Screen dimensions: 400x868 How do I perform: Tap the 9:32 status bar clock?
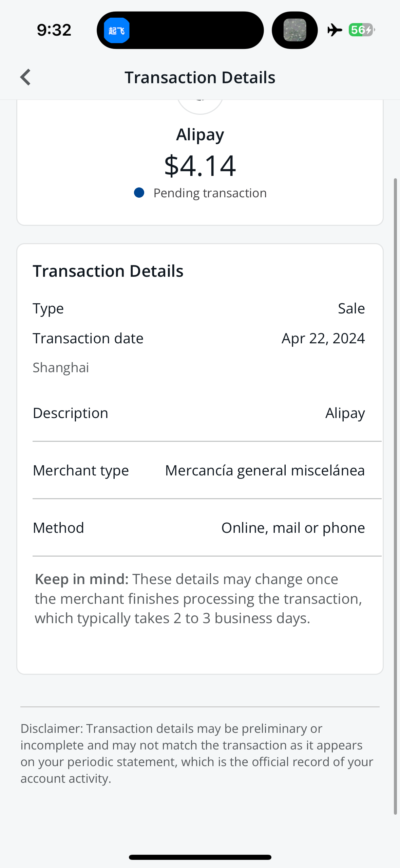click(x=54, y=30)
